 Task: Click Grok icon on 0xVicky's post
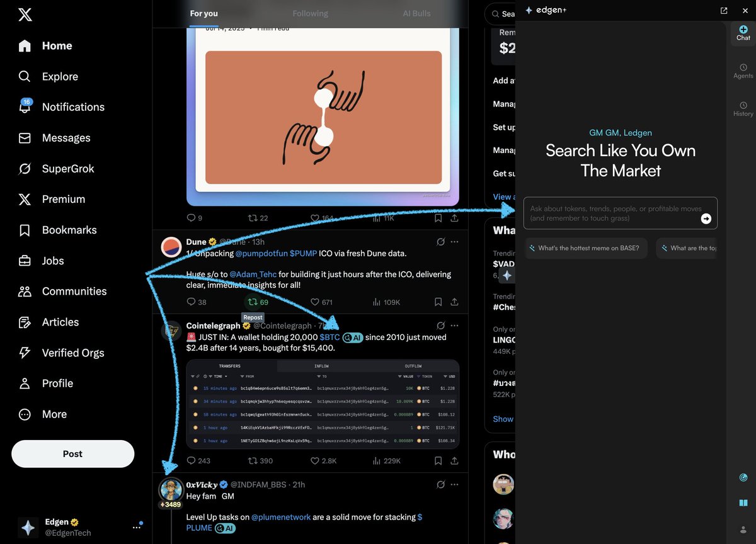pyautogui.click(x=440, y=485)
